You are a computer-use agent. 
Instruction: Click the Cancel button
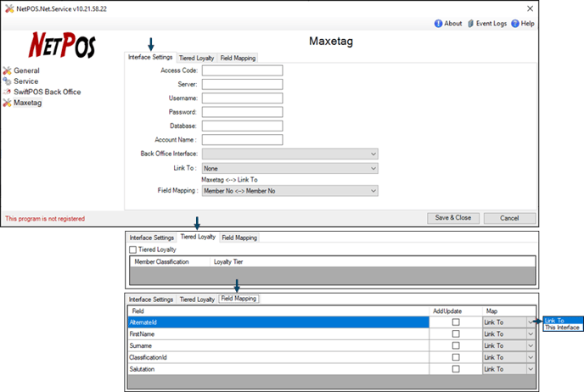(x=509, y=218)
